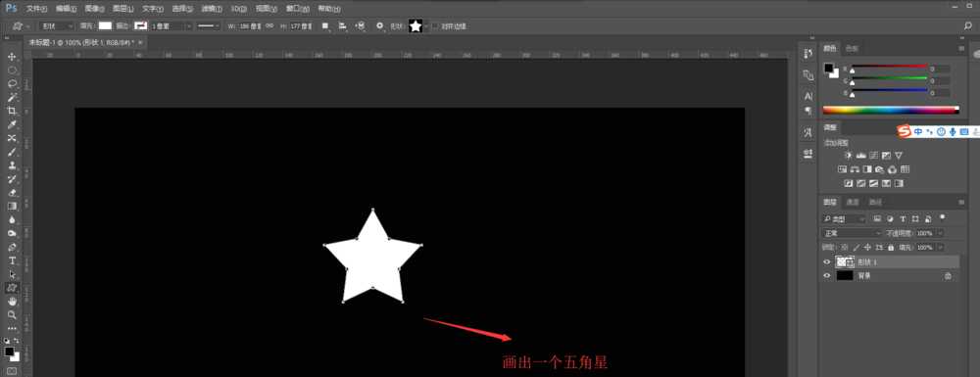Toggle lock transparent pixels in Layers panel
The width and height of the screenshot is (980, 377).
(x=845, y=248)
